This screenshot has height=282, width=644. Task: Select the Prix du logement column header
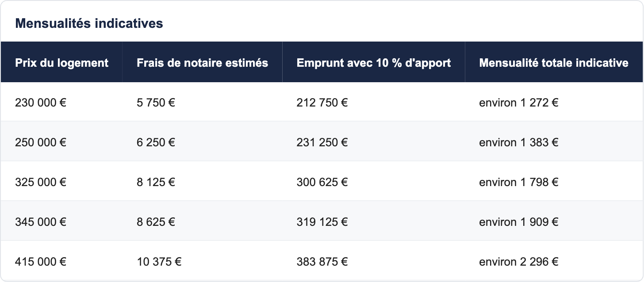point(61,62)
